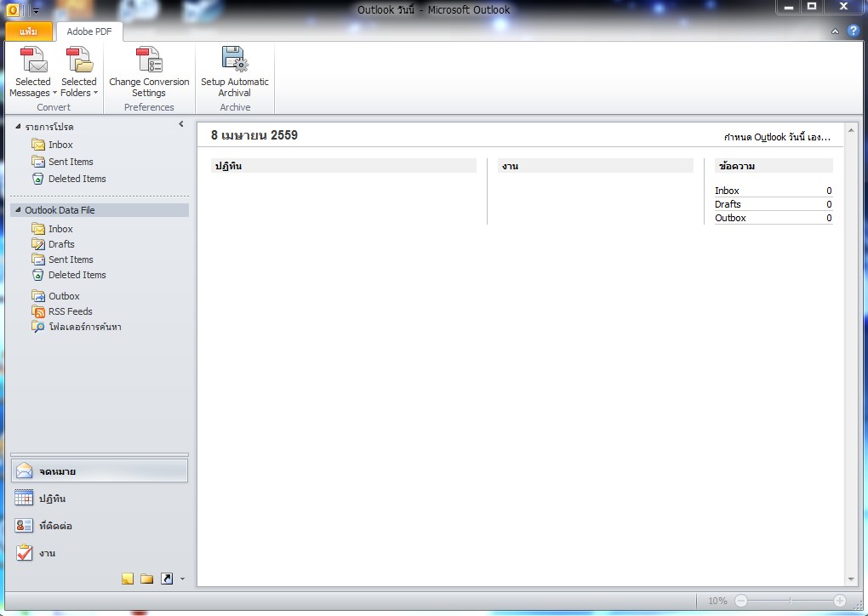Open Selected Messages dropdown arrow
This screenshot has width=868, height=616.
tap(54, 93)
